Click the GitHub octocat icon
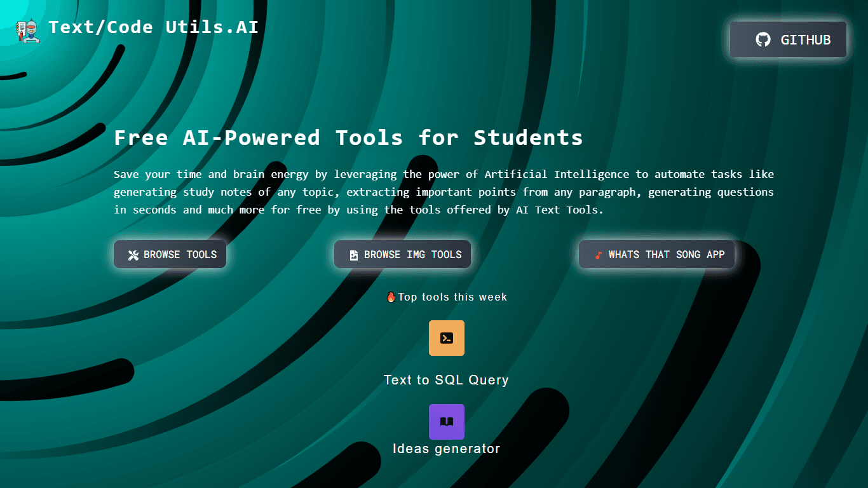 point(763,39)
